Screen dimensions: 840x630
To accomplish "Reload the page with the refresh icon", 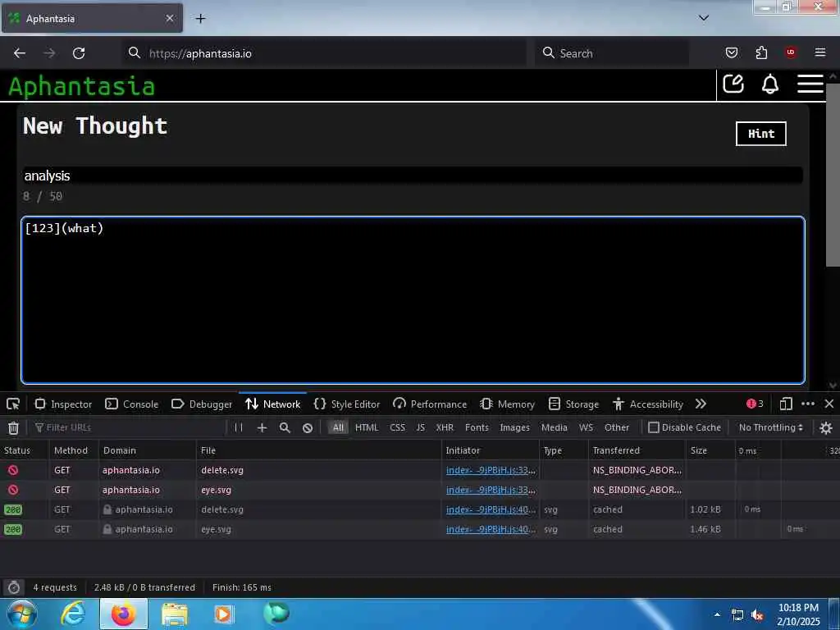I will (79, 53).
